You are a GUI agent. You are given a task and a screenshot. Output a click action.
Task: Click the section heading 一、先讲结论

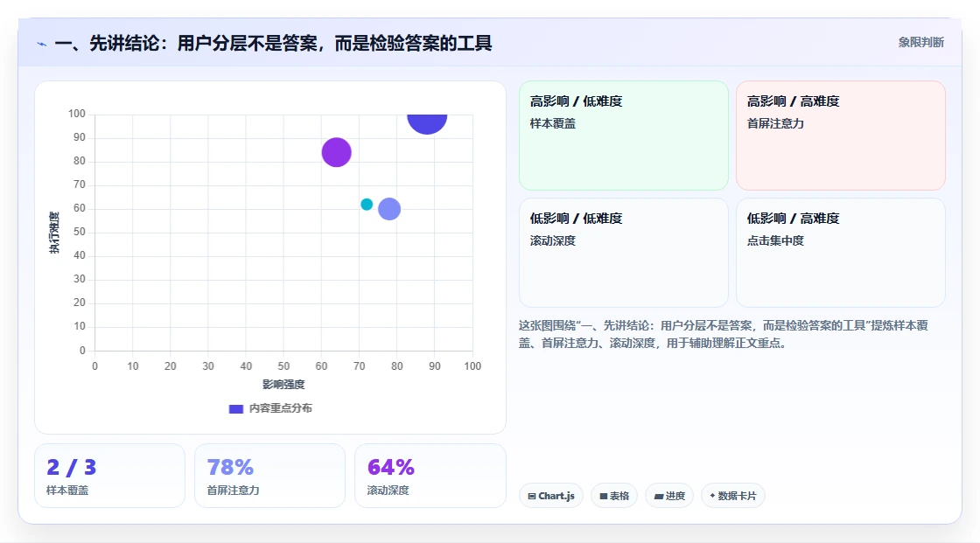(273, 43)
